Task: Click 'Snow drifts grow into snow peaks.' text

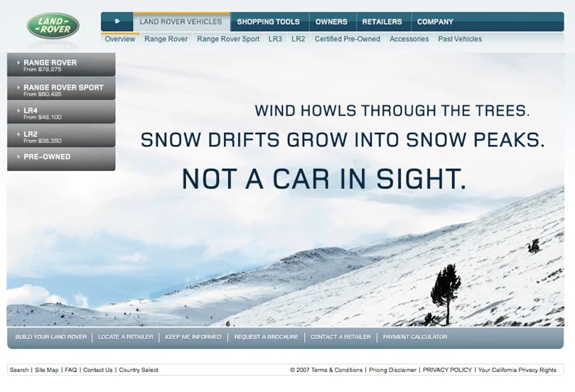Action: (343, 140)
